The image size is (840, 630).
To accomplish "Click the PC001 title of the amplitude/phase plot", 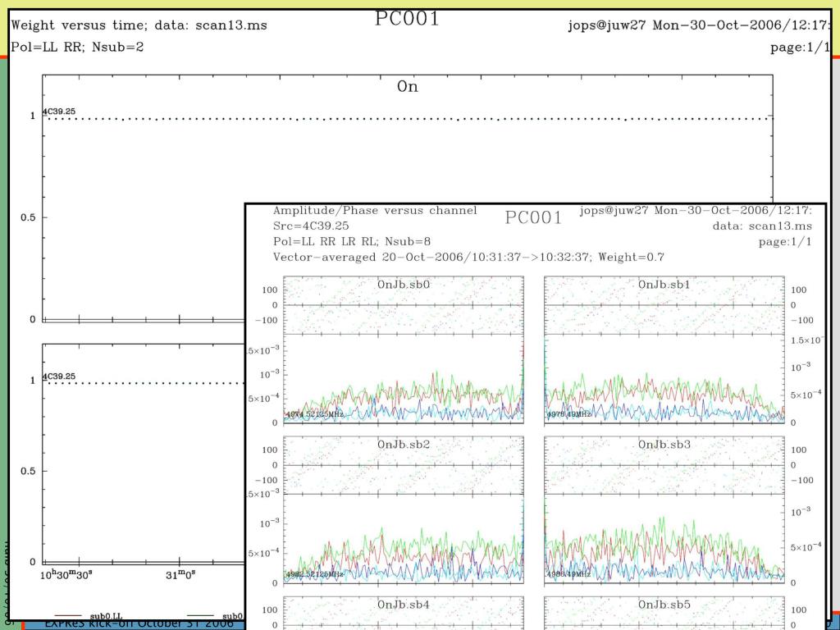I will point(533,218).
